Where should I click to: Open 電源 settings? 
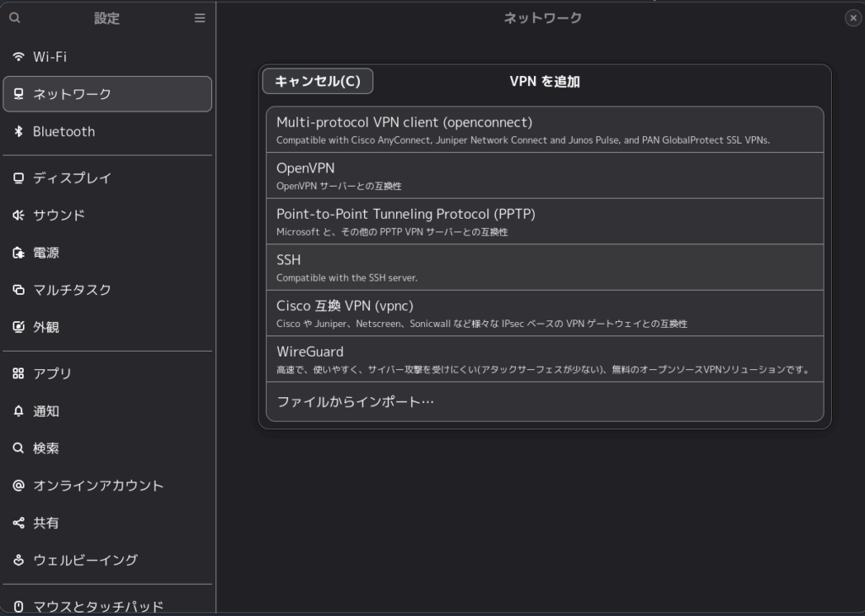click(107, 253)
